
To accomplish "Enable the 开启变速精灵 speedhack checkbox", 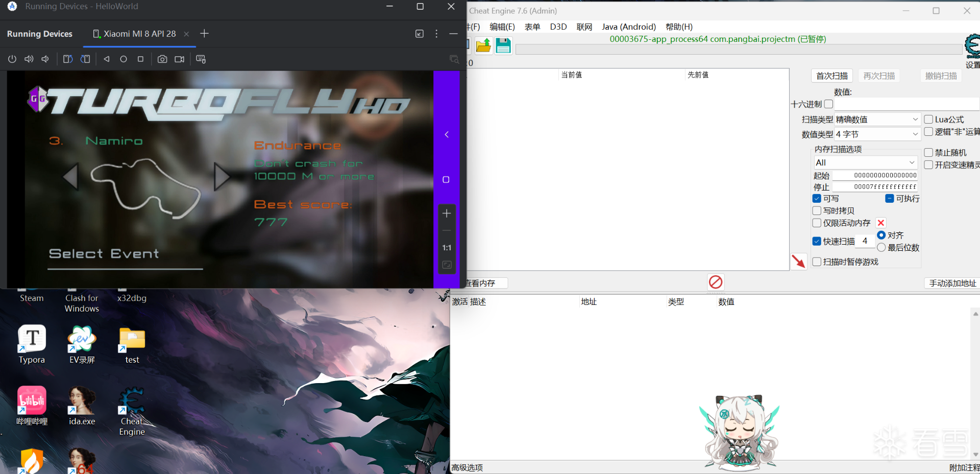I will pyautogui.click(x=928, y=165).
